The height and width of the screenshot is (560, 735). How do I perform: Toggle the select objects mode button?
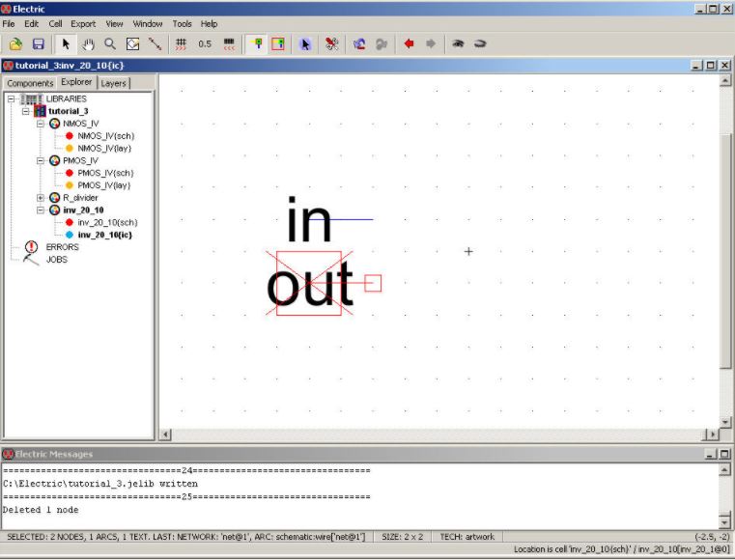click(256, 43)
